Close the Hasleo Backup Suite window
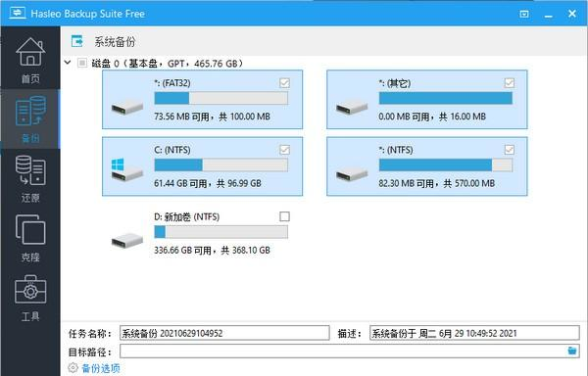 (572, 14)
